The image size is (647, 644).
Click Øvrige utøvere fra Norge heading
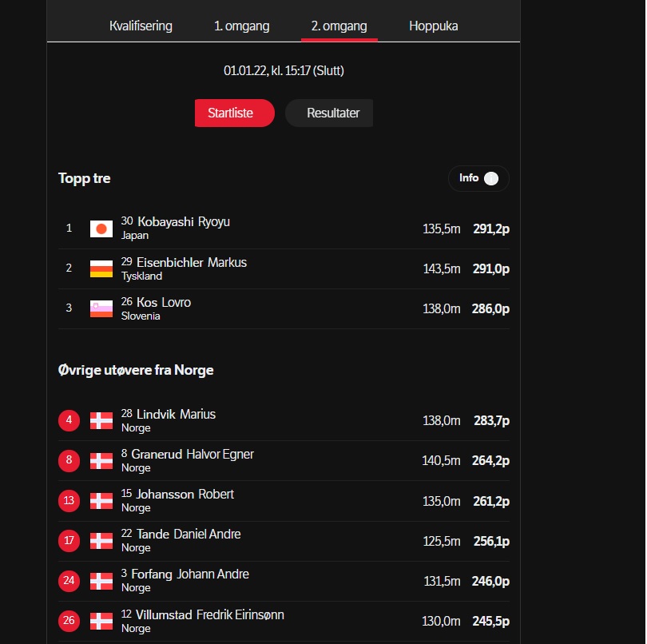(136, 370)
